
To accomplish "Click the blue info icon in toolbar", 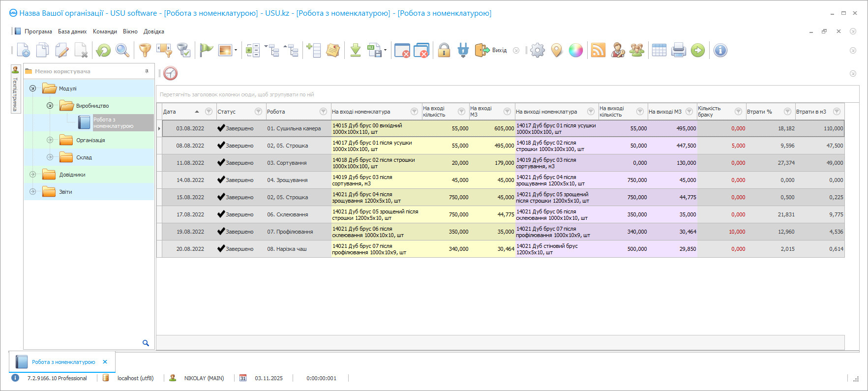I will pyautogui.click(x=720, y=50).
